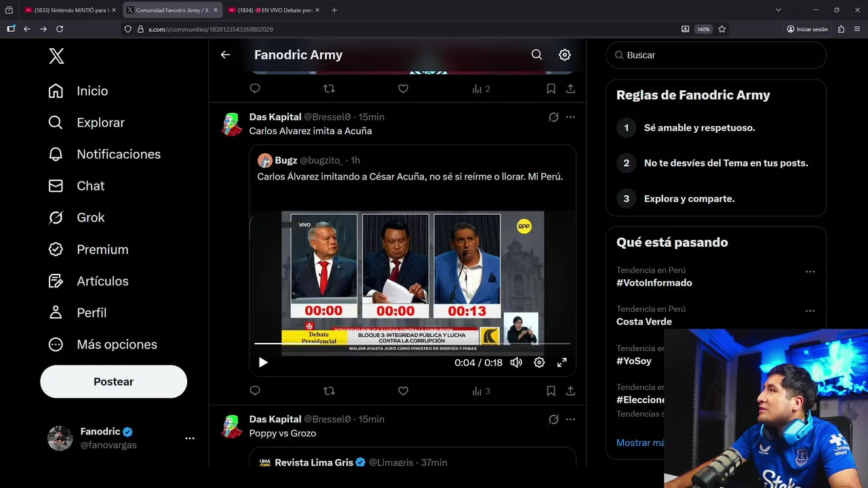Go back in browser history
Viewport: 868px width, 488px height.
(x=27, y=29)
